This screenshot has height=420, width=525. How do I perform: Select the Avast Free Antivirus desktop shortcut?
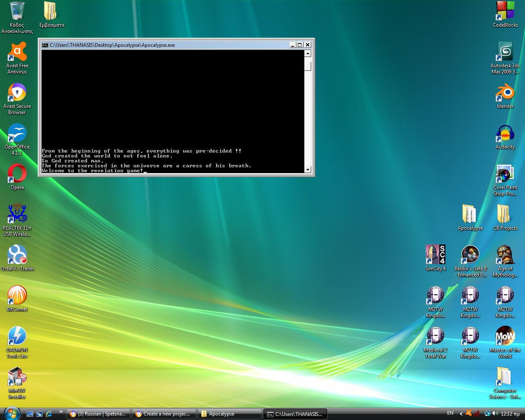point(17,58)
